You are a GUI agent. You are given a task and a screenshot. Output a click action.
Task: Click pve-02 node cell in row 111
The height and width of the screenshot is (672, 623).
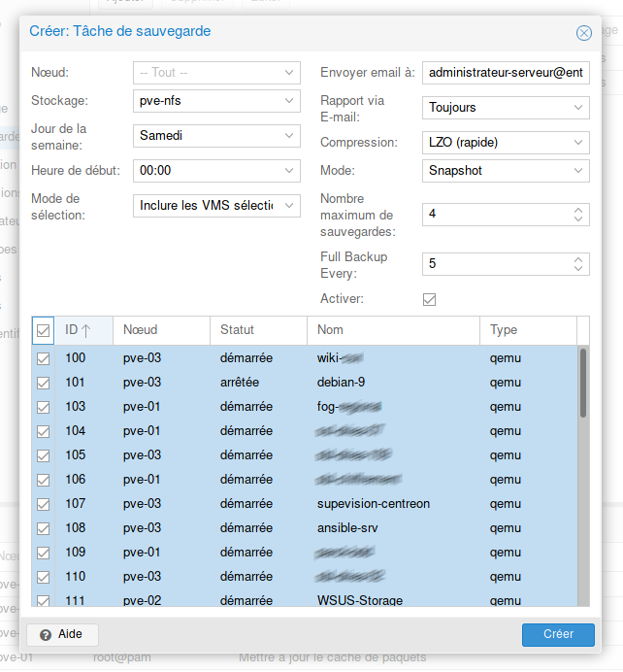click(x=142, y=601)
